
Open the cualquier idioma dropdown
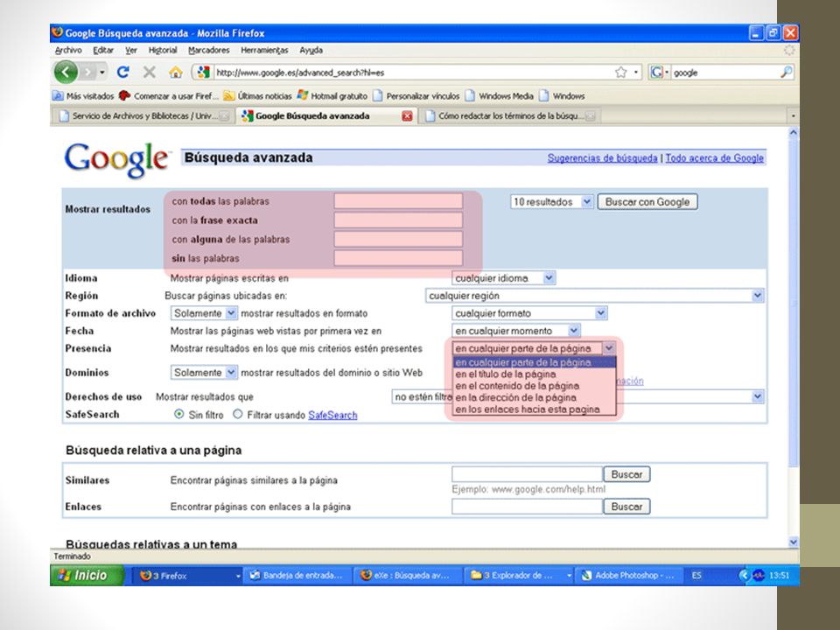coord(504,278)
